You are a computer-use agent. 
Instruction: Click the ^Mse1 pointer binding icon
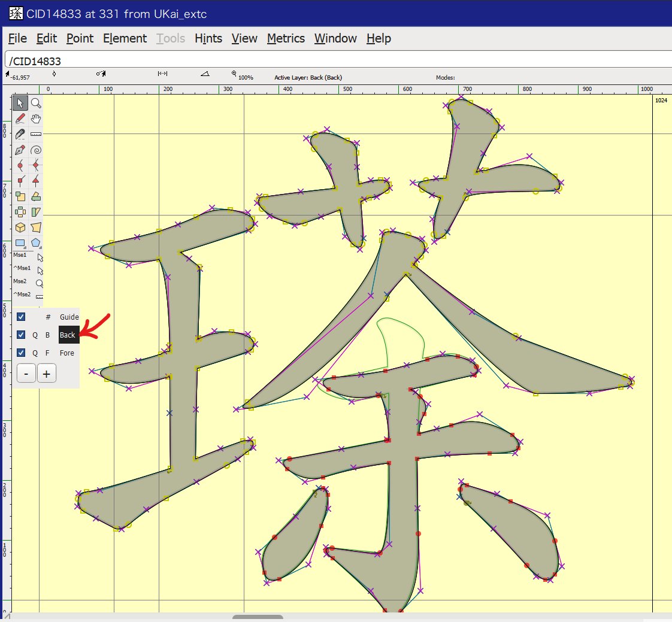40,271
